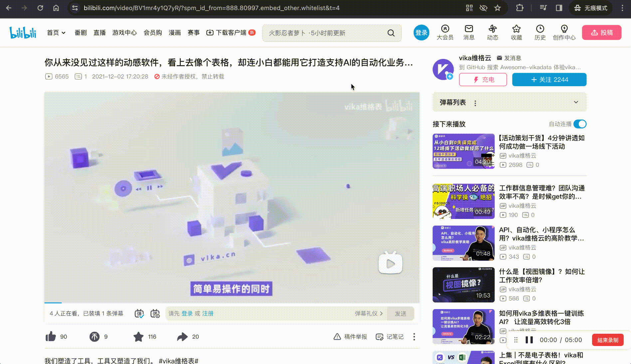Toggle the danmaku on/off switch under the player

[139, 313]
